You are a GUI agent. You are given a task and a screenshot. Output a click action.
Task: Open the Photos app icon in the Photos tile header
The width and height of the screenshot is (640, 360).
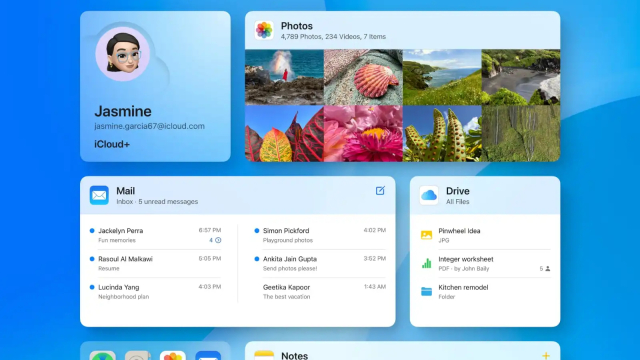[x=264, y=30]
